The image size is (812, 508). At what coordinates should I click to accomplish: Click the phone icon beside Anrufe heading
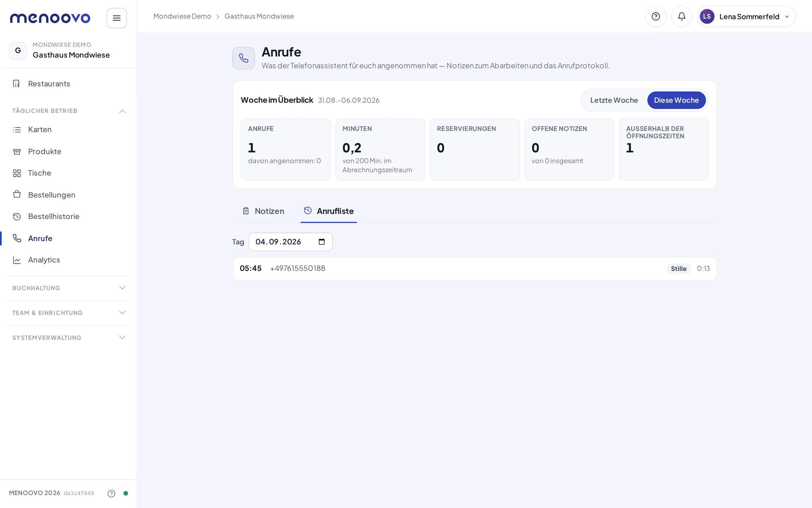pos(244,58)
